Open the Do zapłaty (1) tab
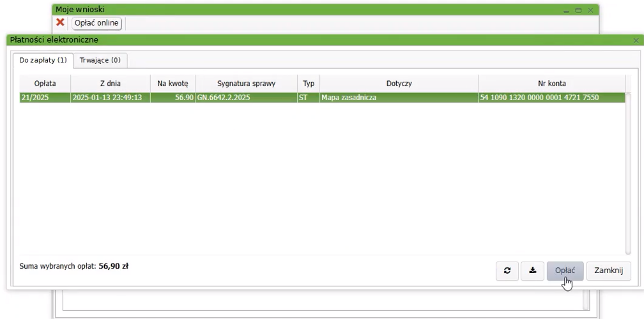Viewport: 644px width, 319px height. pos(43,61)
